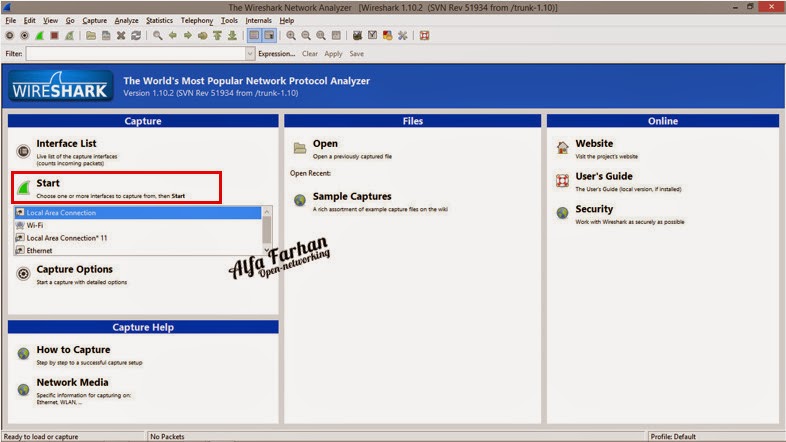Open the Security information link
The image size is (786, 442).
coord(594,209)
